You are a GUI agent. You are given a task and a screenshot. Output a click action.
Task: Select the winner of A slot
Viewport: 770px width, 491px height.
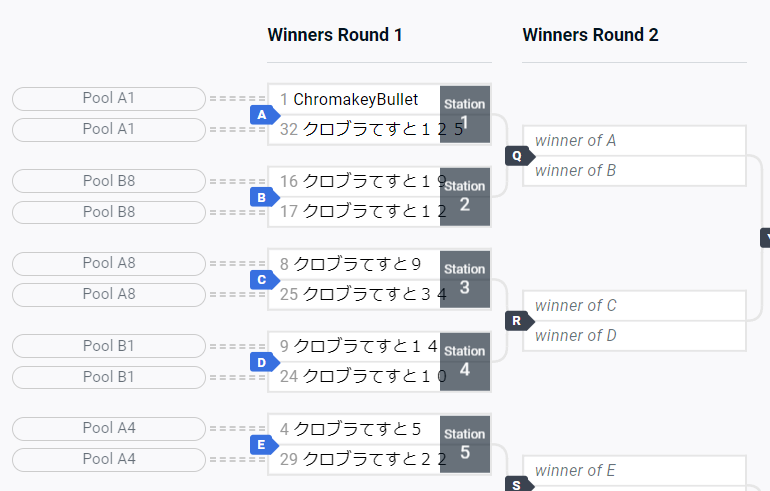point(634,141)
